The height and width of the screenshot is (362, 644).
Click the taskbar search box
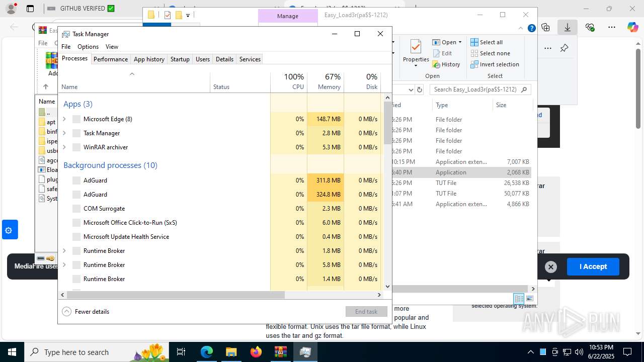click(97, 352)
